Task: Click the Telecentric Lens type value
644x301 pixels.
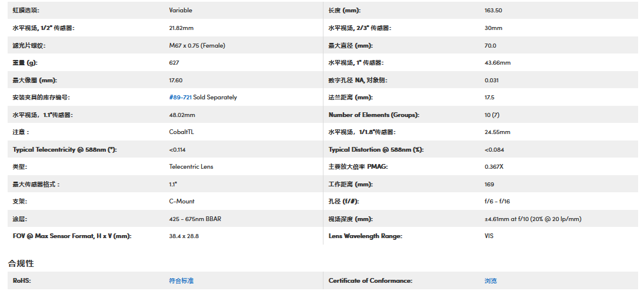Action: [x=191, y=167]
